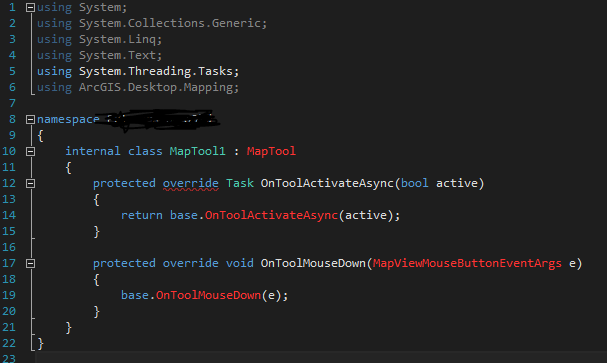Click the Task return type

click(240, 183)
